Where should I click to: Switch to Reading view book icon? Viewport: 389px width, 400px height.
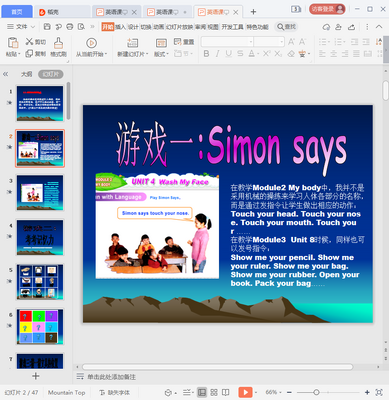(x=226, y=392)
